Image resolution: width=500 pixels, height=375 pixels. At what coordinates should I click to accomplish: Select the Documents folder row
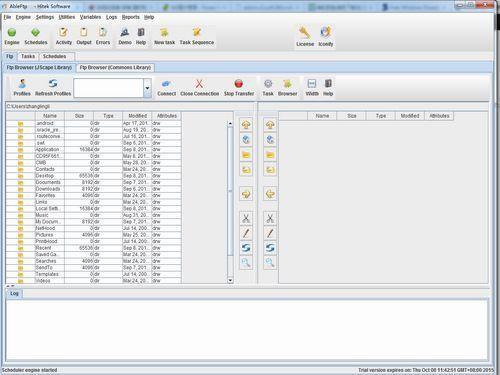coord(94,182)
